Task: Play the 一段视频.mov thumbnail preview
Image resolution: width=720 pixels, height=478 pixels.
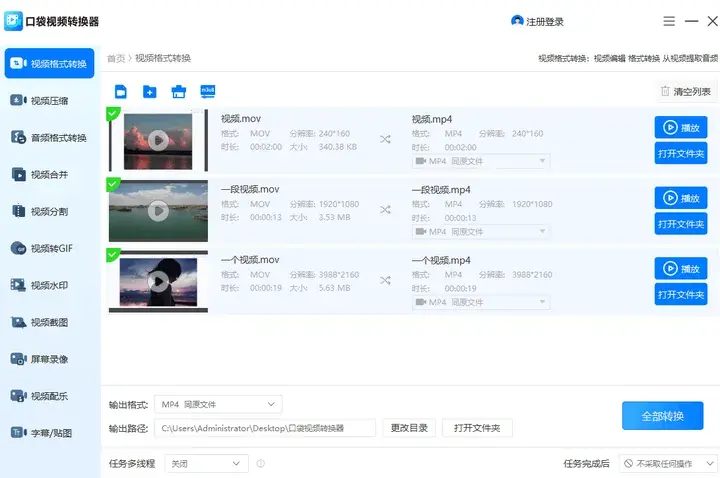Action: (158, 211)
